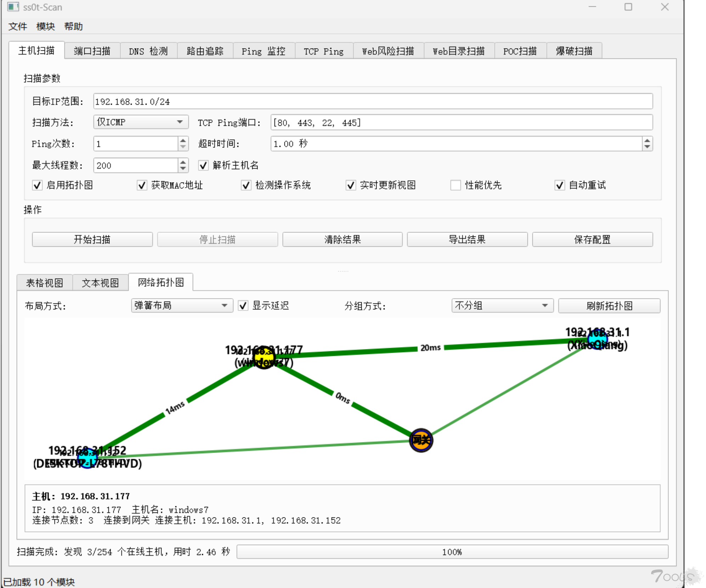Click the cyan 192.168.31.1 XiaoQiang node

598,339
